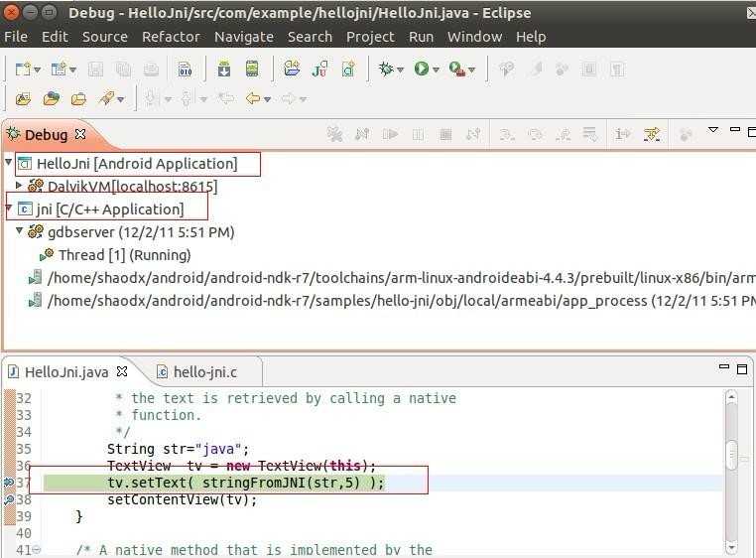
Task: Open the Navigate menu
Action: pos(244,37)
